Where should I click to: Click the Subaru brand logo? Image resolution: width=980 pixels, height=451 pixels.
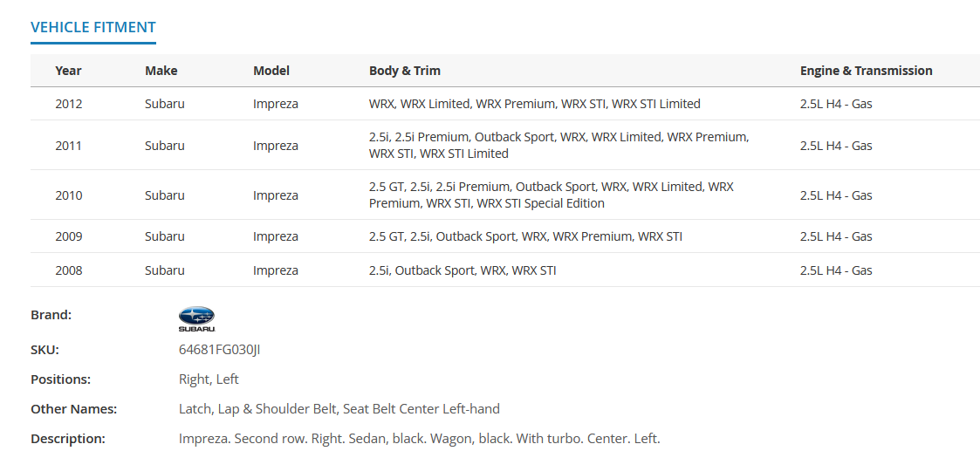coord(197,319)
